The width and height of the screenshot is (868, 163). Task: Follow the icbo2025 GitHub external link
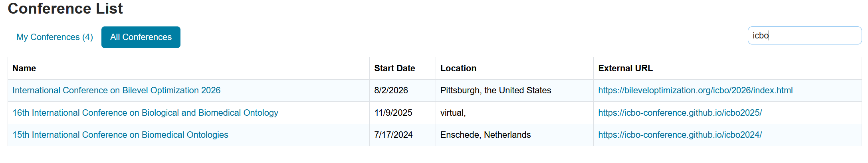point(680,113)
